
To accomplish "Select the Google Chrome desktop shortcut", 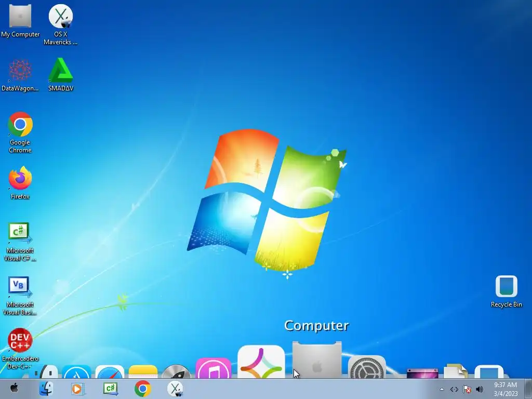I will click(20, 132).
